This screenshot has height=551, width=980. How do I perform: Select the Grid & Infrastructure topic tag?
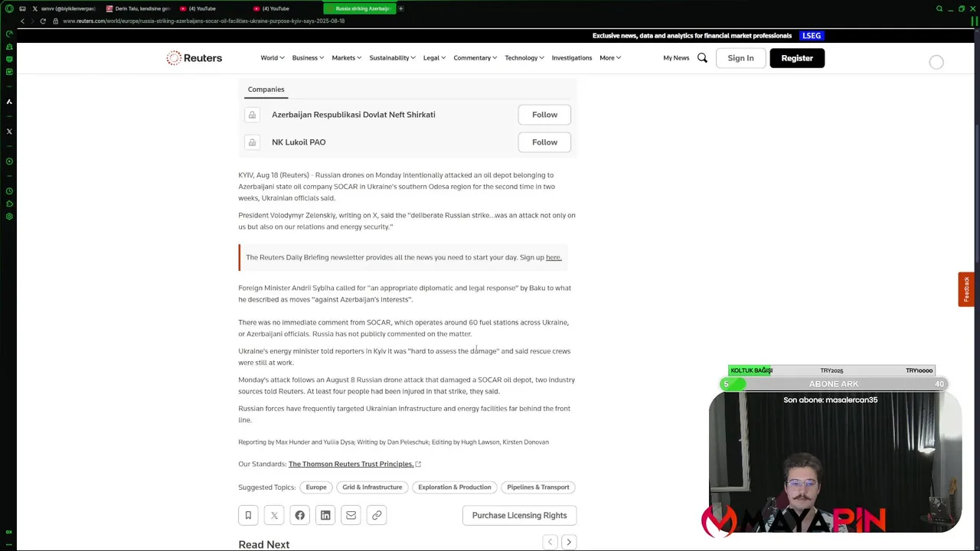coord(372,487)
